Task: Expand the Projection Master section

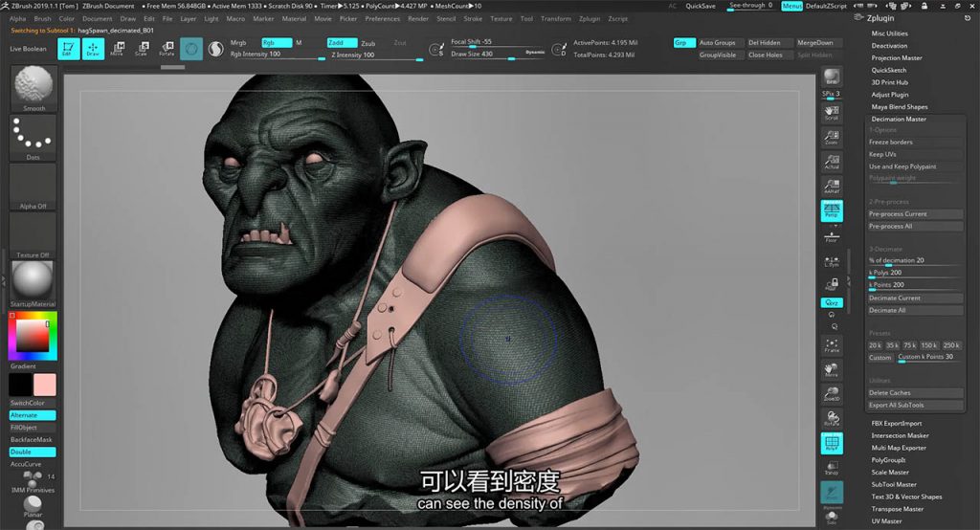Action: click(896, 57)
